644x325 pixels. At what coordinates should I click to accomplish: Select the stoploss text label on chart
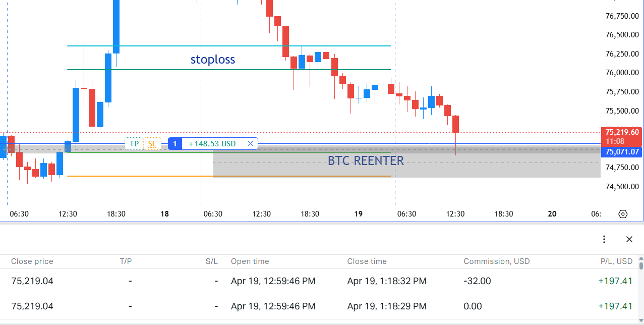tap(212, 60)
